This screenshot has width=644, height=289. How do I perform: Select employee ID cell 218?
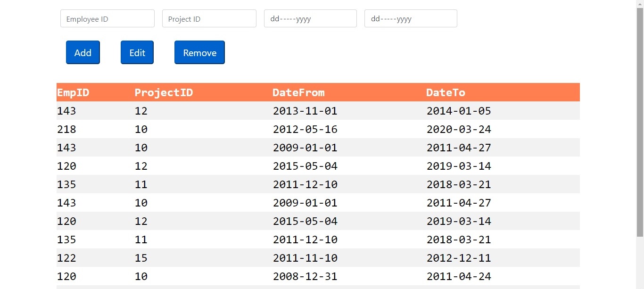tap(66, 129)
